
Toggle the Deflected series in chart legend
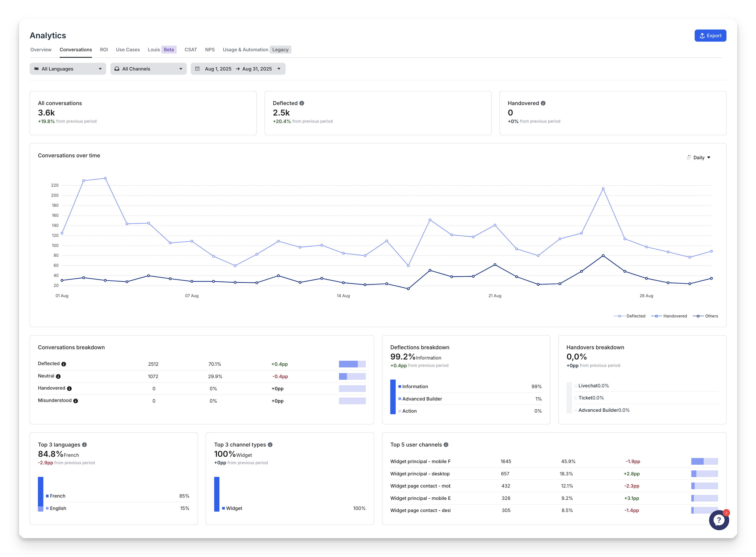(x=630, y=316)
